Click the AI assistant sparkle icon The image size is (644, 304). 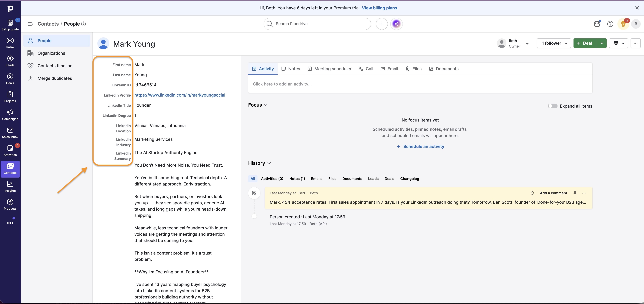pos(396,24)
